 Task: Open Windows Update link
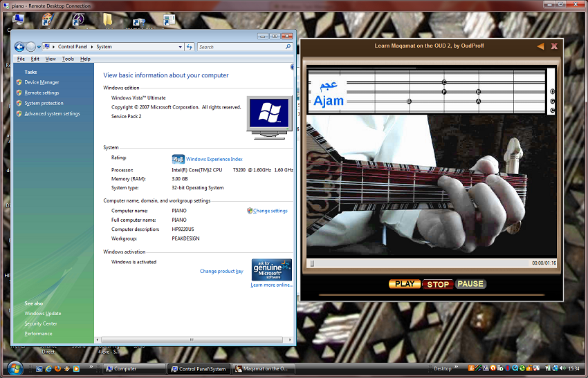43,314
